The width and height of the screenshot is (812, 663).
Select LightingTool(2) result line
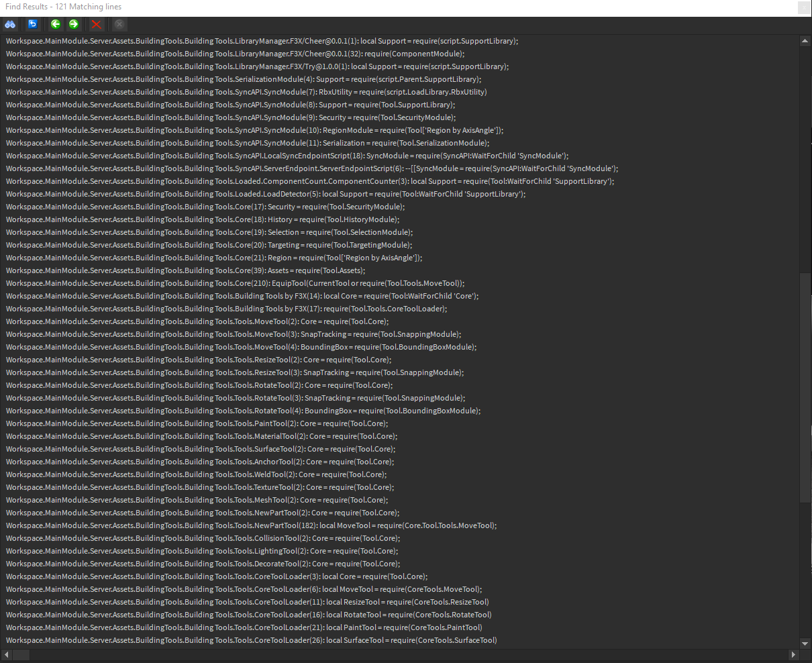pos(202,551)
